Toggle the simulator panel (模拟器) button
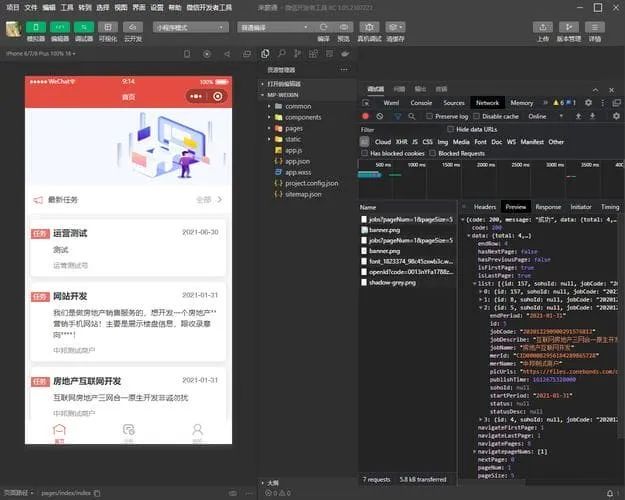625x500 pixels. pyautogui.click(x=36, y=27)
